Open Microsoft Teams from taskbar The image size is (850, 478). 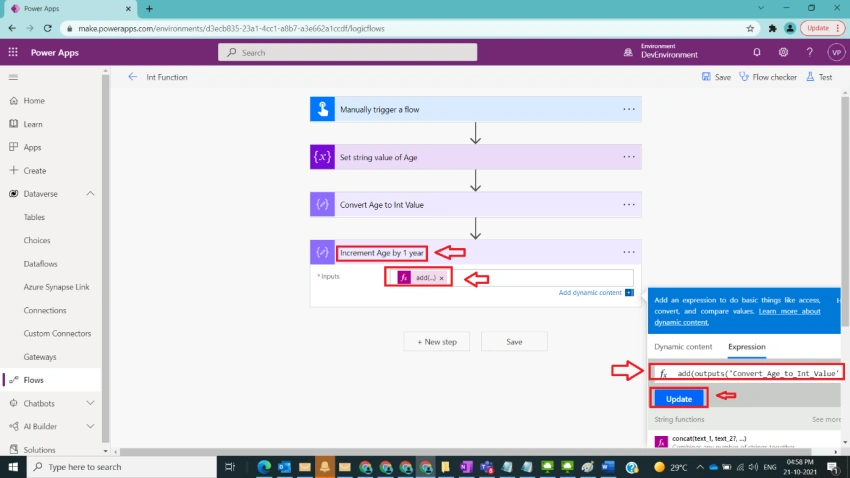coord(486,467)
